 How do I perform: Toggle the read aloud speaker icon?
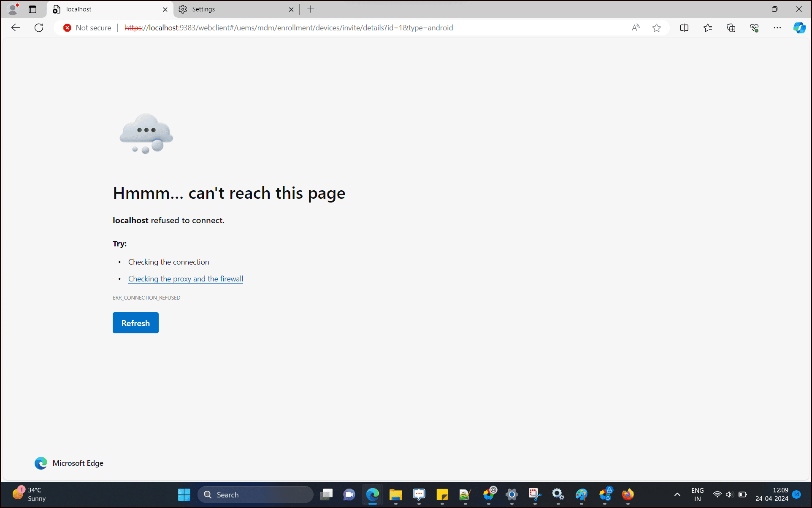coord(635,27)
